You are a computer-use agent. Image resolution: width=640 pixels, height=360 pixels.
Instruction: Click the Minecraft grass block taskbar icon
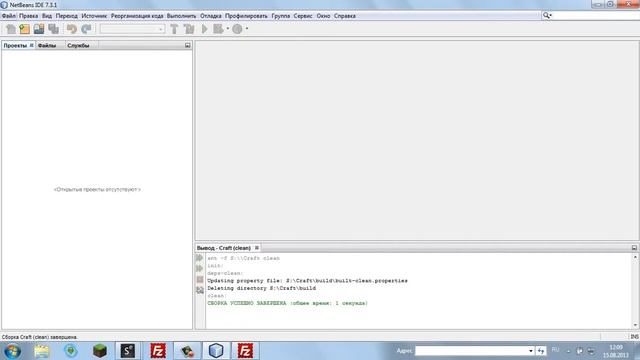pos(100,351)
